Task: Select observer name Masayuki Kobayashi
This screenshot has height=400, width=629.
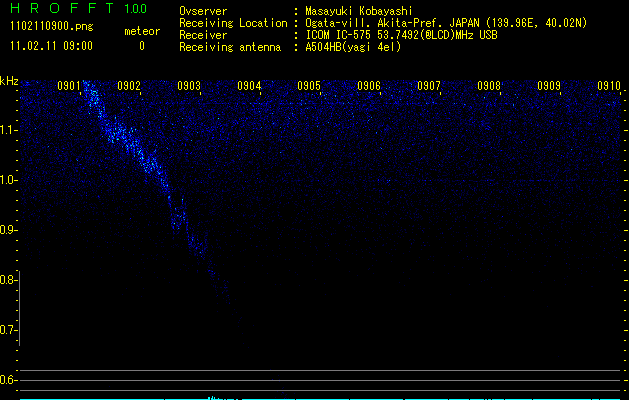Action: [x=359, y=11]
